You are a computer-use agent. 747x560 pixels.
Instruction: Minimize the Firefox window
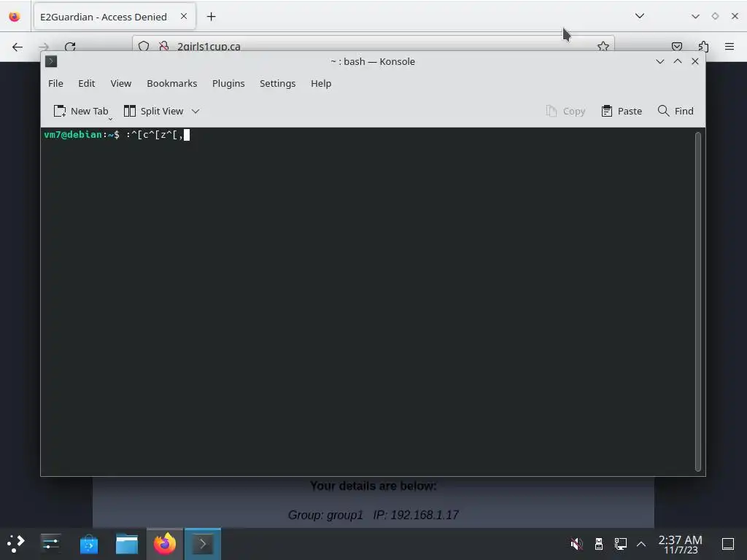[x=695, y=16]
